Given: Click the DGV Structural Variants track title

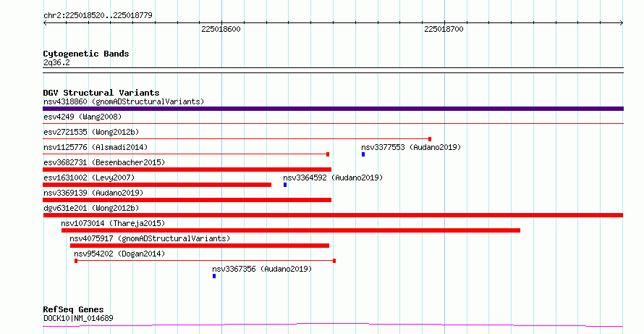Looking at the screenshot, I should 101,93.
